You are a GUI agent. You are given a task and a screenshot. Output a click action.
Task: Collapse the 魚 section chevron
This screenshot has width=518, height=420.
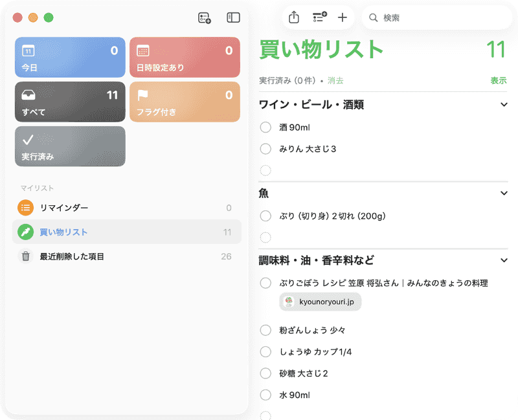pos(504,193)
